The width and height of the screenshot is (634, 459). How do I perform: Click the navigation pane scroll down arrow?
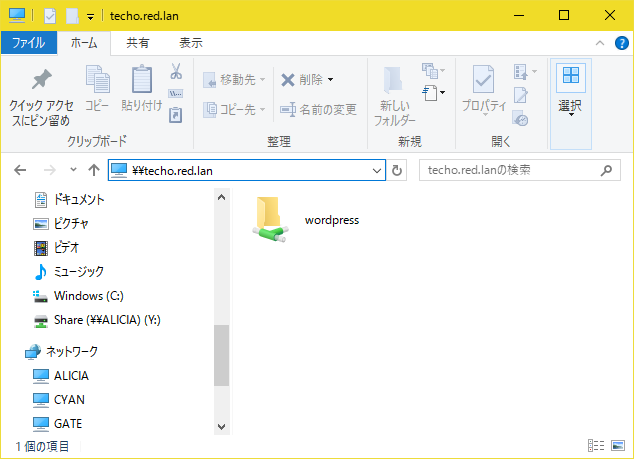pos(221,426)
